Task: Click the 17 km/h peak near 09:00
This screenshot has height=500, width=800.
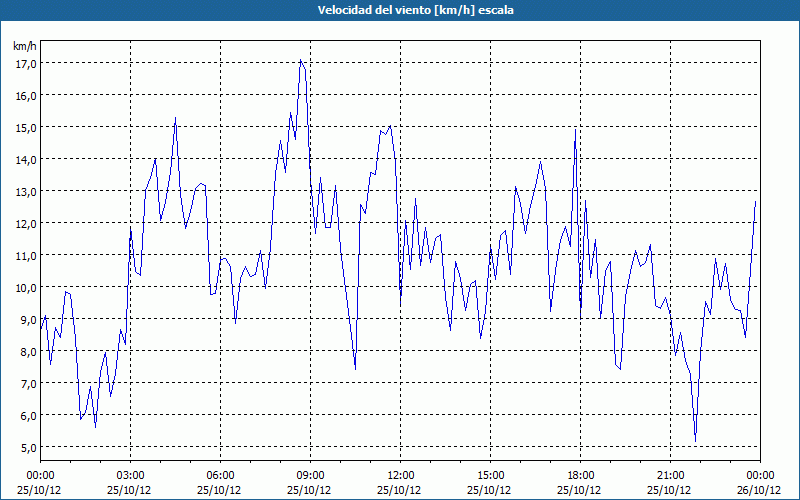Action: pos(301,60)
